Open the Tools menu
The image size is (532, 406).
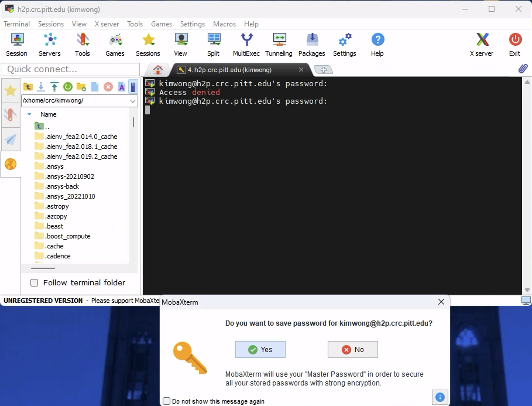135,24
